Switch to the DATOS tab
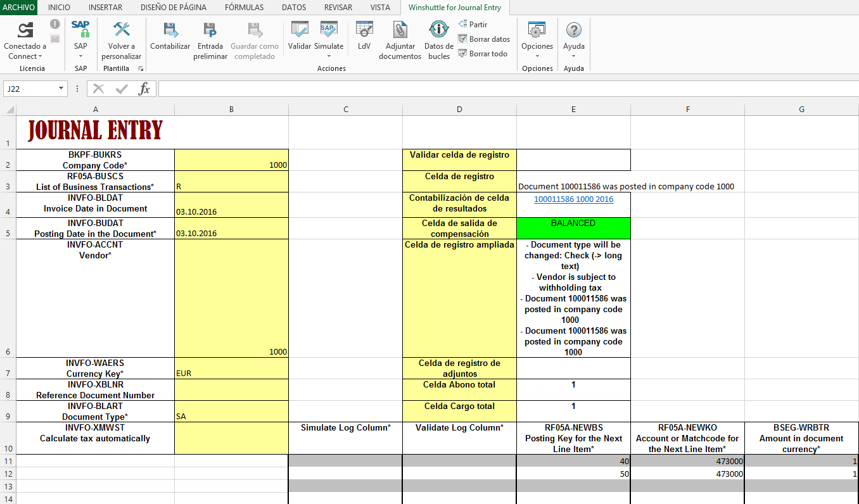859x504 pixels. point(294,8)
